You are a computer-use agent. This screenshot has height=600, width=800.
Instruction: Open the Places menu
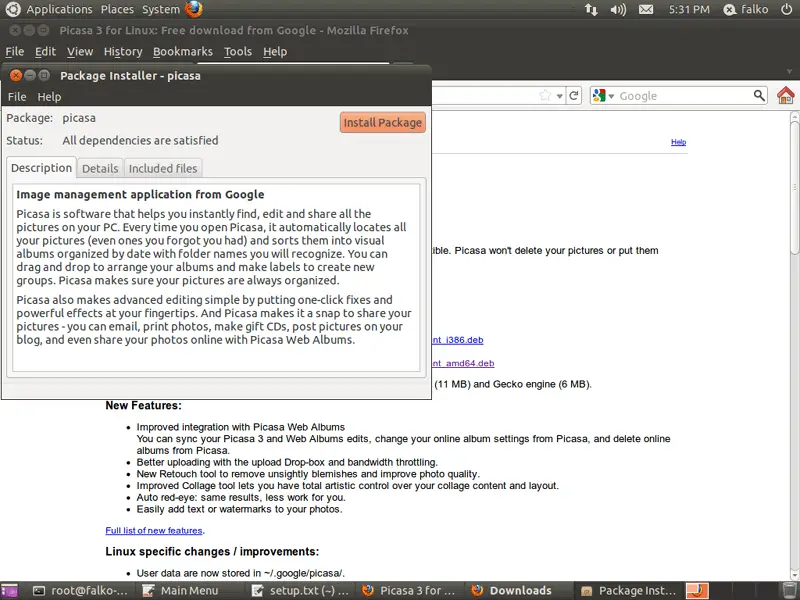[117, 9]
